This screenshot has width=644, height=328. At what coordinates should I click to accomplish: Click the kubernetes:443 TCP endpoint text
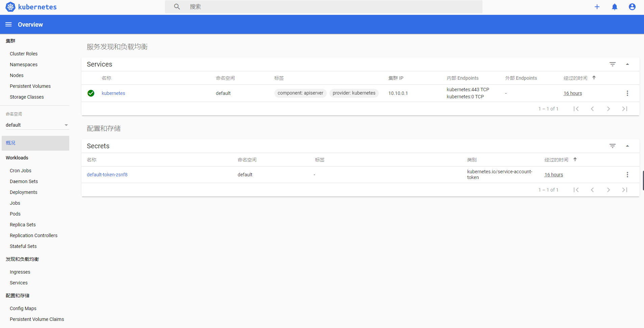tap(468, 90)
